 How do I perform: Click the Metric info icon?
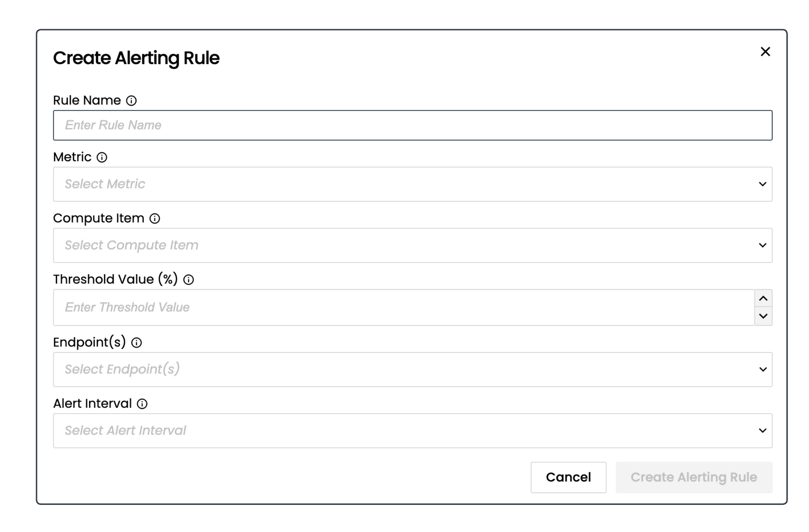102,157
